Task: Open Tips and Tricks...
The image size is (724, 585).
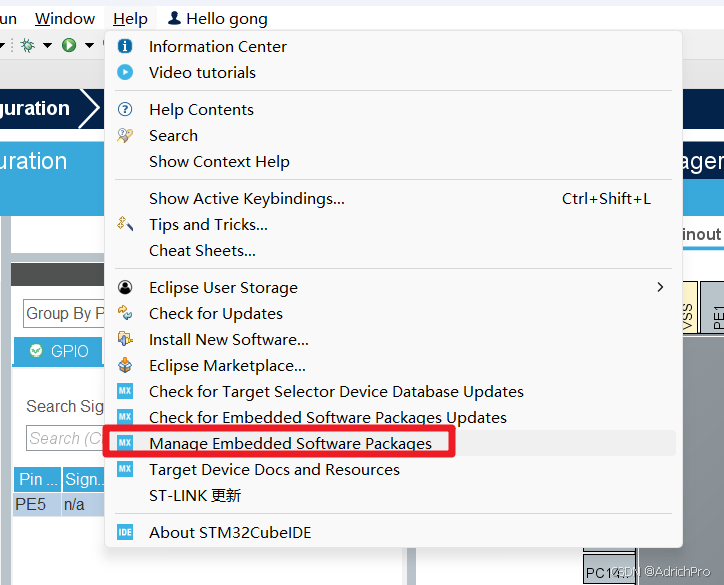Action: point(394,225)
